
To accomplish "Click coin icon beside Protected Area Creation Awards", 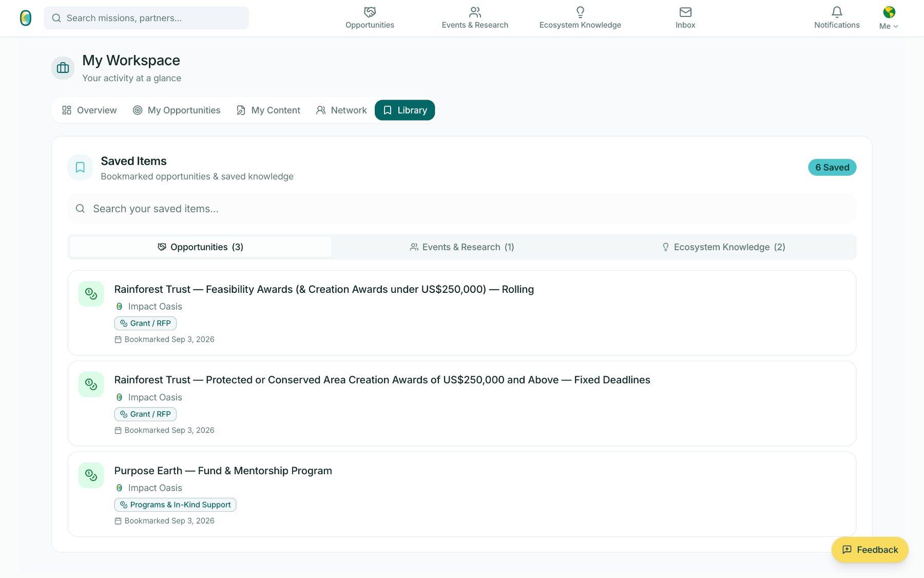I will (x=91, y=384).
